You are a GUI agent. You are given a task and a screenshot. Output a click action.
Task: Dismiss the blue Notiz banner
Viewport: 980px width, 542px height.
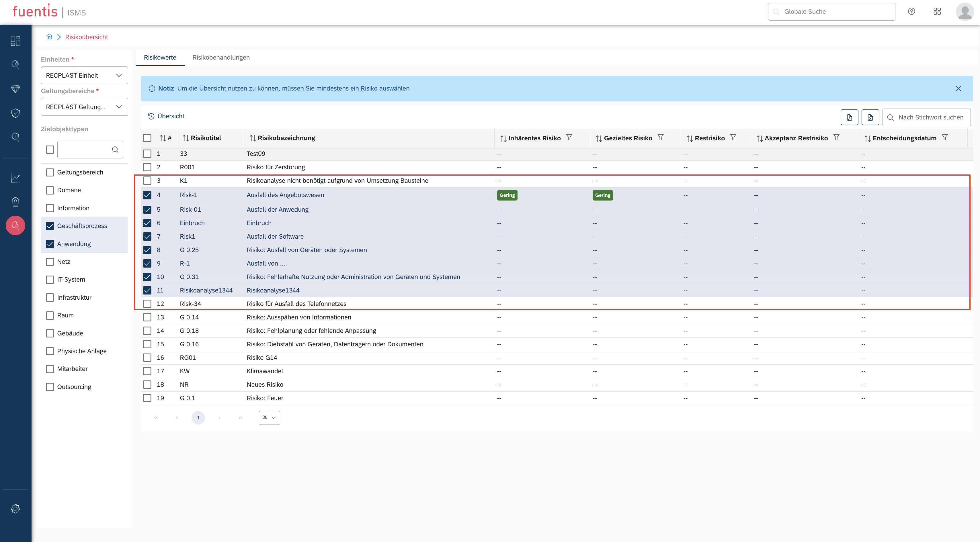pyautogui.click(x=958, y=89)
